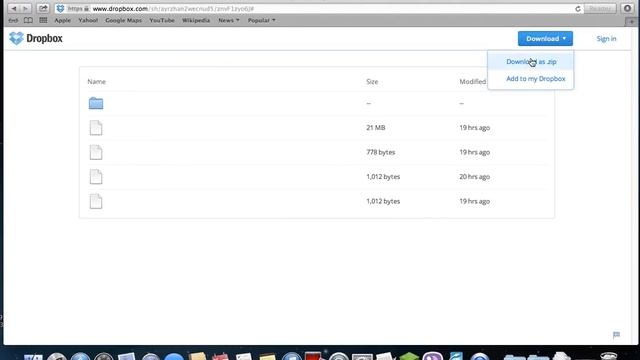Click the 21 MB size value
640x360 pixels.
click(376, 128)
